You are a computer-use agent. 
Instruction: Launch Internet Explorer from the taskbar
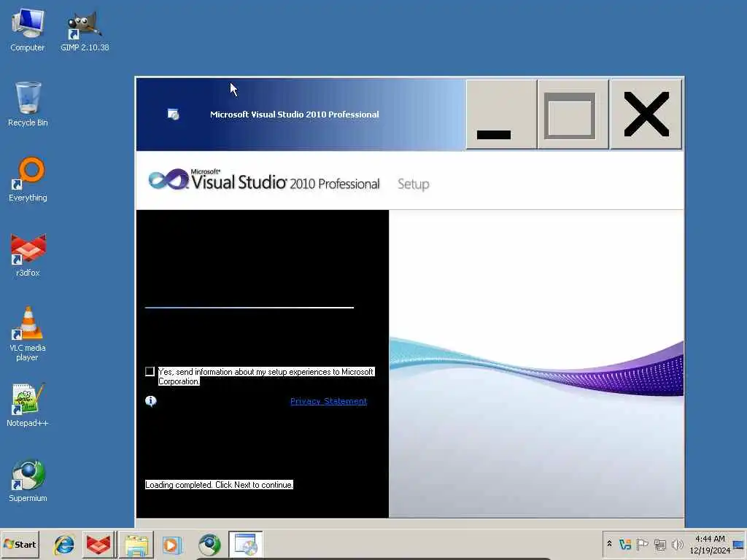[64, 544]
